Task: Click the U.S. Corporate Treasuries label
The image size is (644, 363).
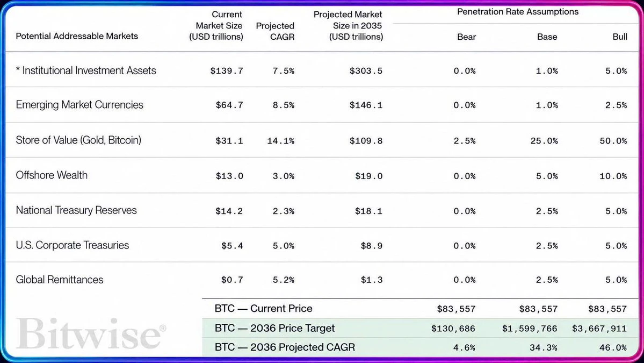Action: click(73, 245)
